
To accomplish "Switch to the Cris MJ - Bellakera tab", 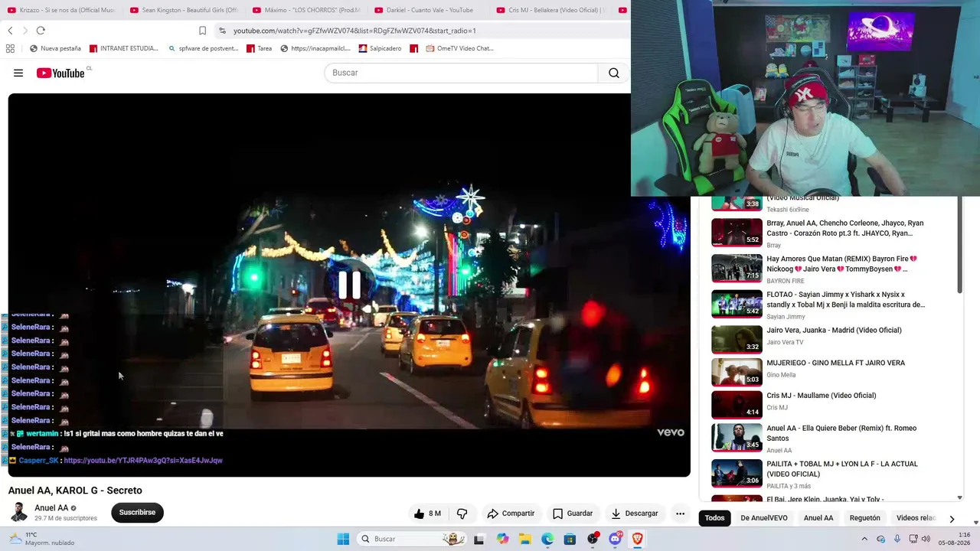I will (551, 10).
